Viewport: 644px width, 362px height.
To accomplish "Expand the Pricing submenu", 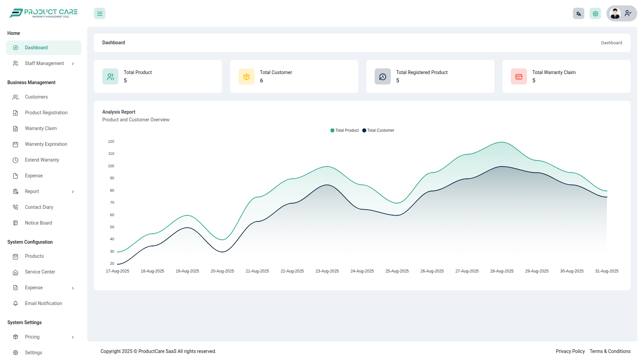I will [73, 337].
